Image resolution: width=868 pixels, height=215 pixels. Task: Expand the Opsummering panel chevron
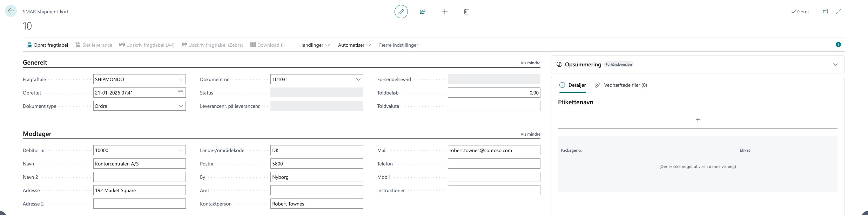[835, 65]
